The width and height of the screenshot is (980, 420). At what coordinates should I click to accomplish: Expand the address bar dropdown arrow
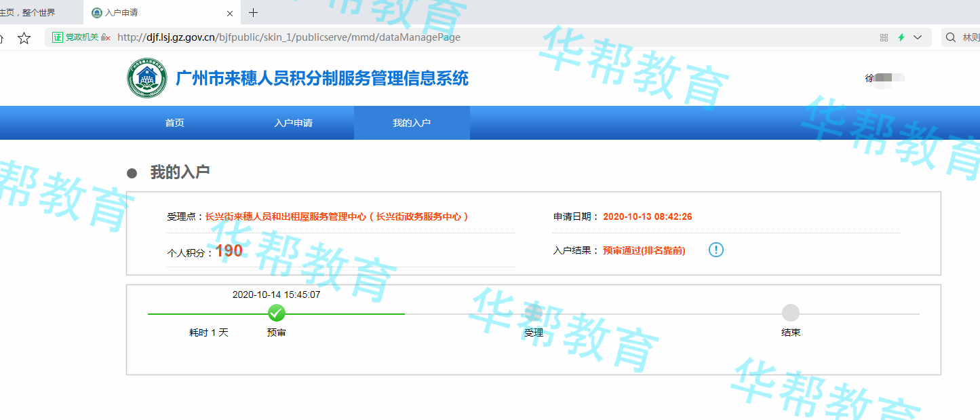(918, 37)
